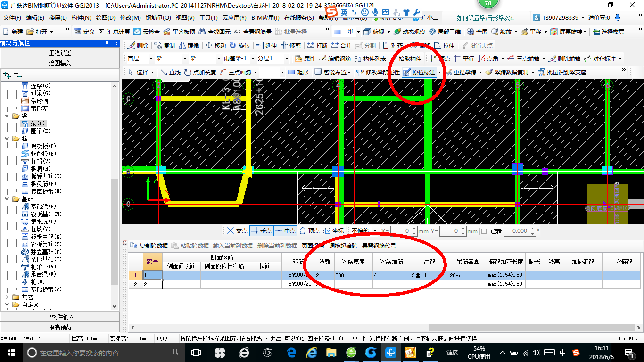
Task: Open 构件列表 component list
Action: pyautogui.click(x=370, y=59)
